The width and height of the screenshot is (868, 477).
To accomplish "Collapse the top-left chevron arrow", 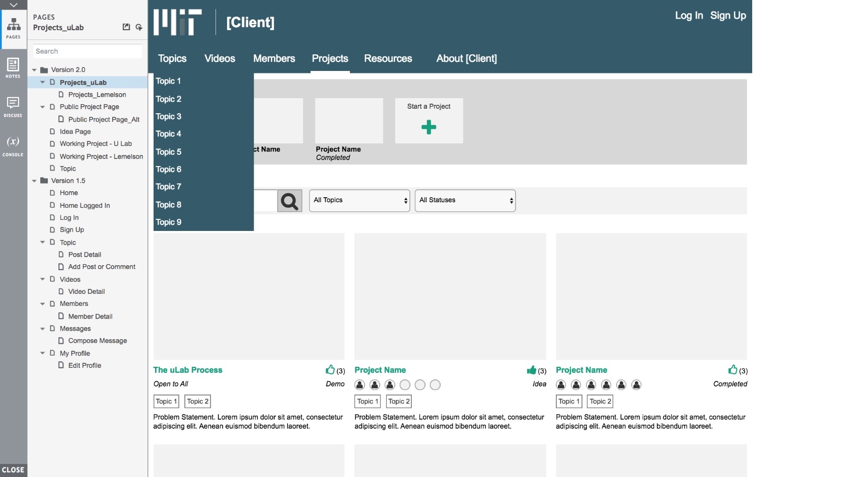I will point(14,5).
